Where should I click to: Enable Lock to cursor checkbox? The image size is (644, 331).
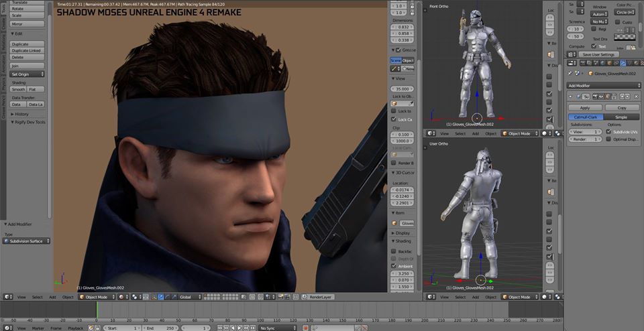pos(394,111)
